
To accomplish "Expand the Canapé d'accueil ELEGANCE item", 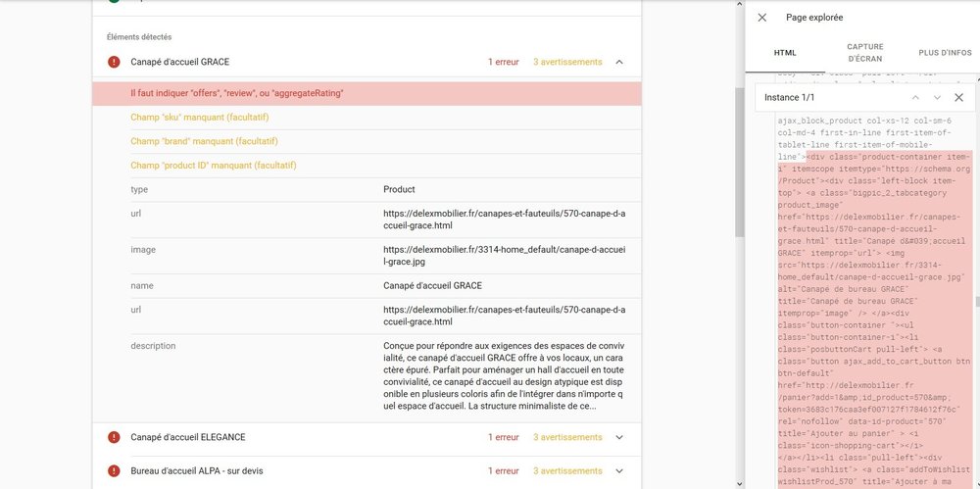I will tap(619, 437).
